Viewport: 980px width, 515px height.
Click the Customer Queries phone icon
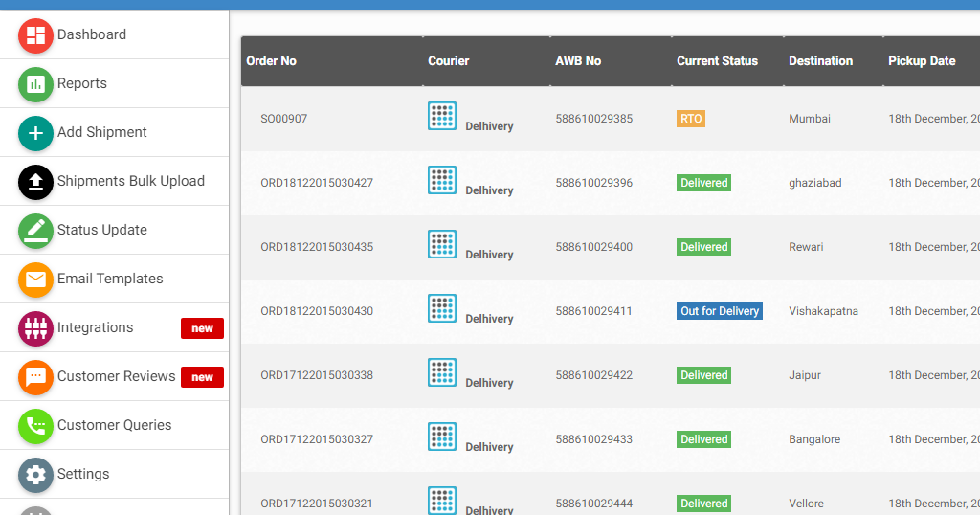pos(35,426)
